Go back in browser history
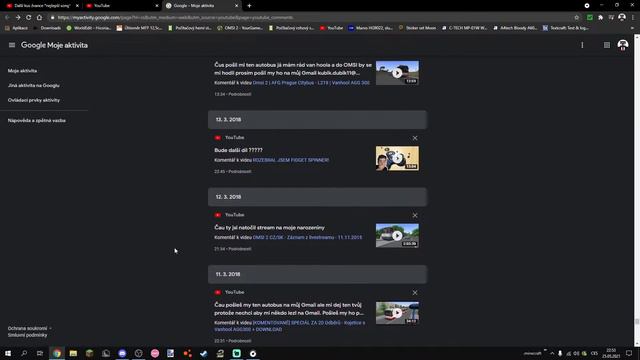 pos(7,18)
